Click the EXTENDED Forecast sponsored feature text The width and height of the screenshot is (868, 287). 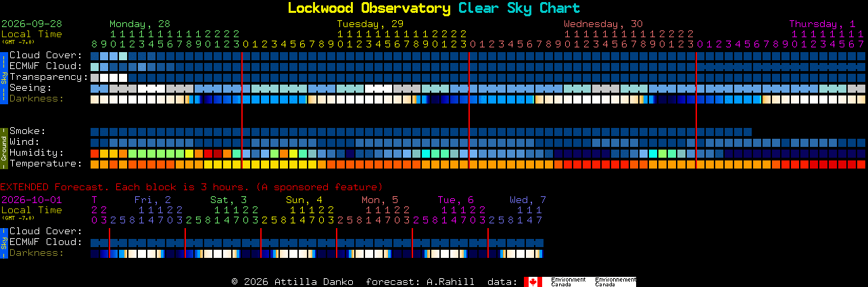191,187
